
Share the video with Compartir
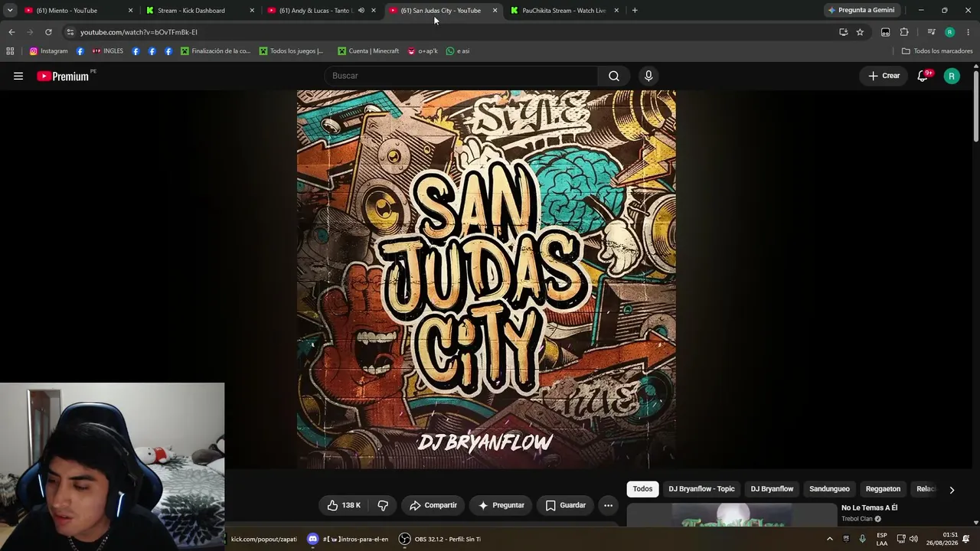click(433, 505)
